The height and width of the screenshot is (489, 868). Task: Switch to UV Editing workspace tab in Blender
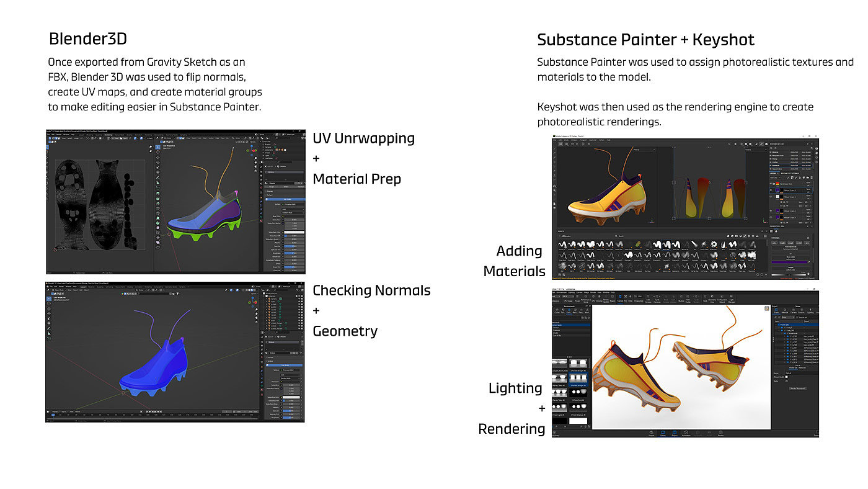[108, 135]
